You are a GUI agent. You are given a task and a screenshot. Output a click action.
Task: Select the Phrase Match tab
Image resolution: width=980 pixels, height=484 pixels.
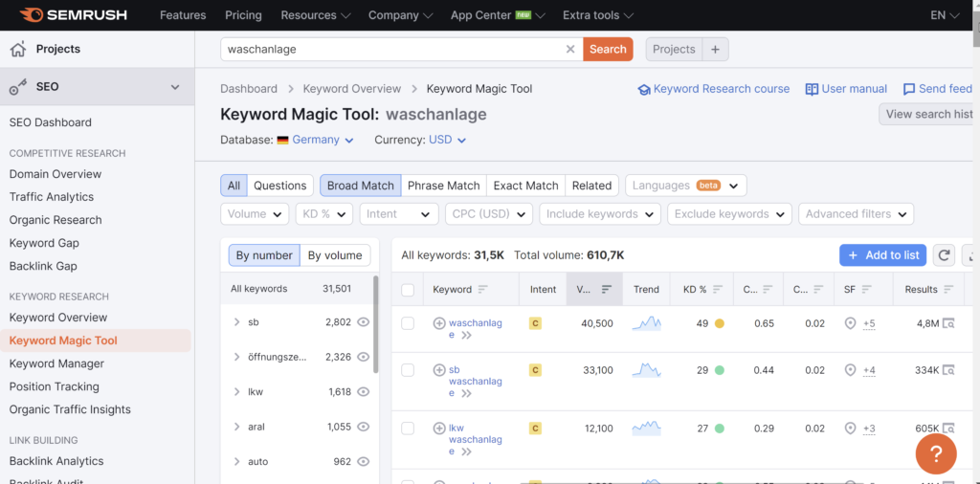444,186
